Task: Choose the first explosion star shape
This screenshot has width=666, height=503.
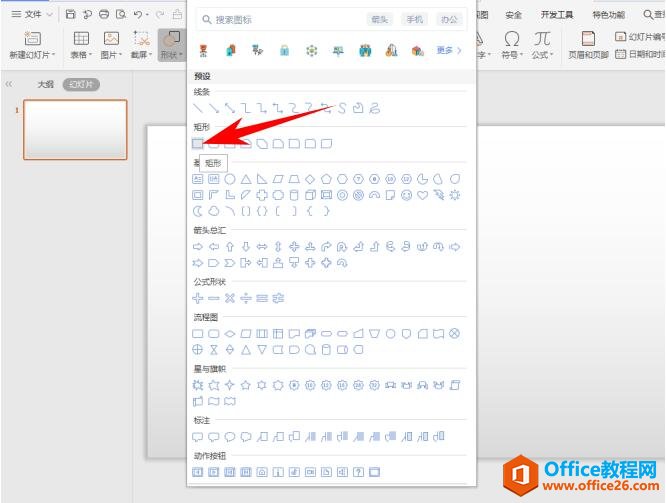Action: point(198,385)
